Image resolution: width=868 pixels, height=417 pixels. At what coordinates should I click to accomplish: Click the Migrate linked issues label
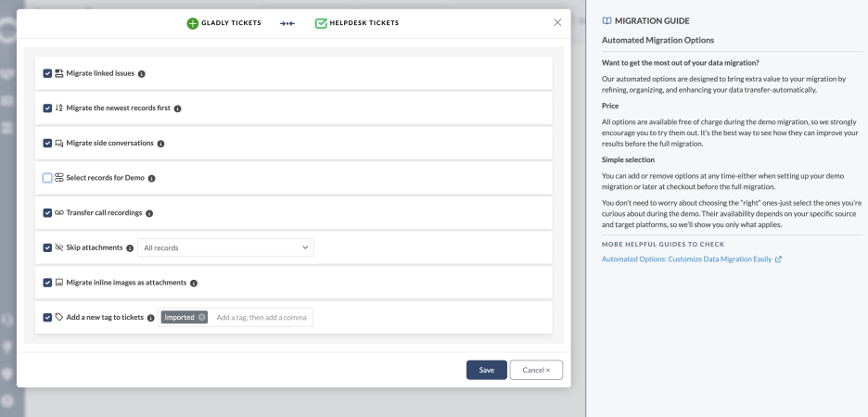(x=100, y=73)
